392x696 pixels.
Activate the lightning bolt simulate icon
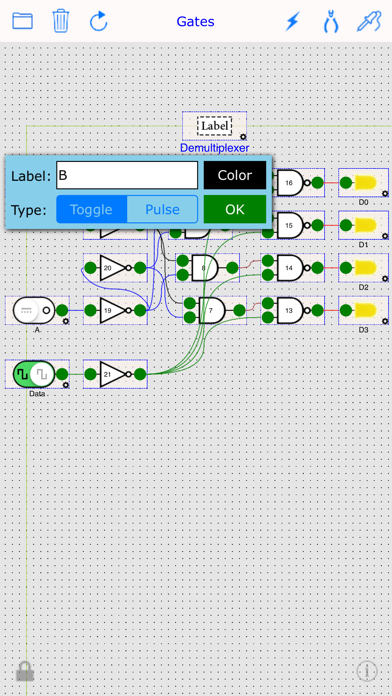point(293,21)
